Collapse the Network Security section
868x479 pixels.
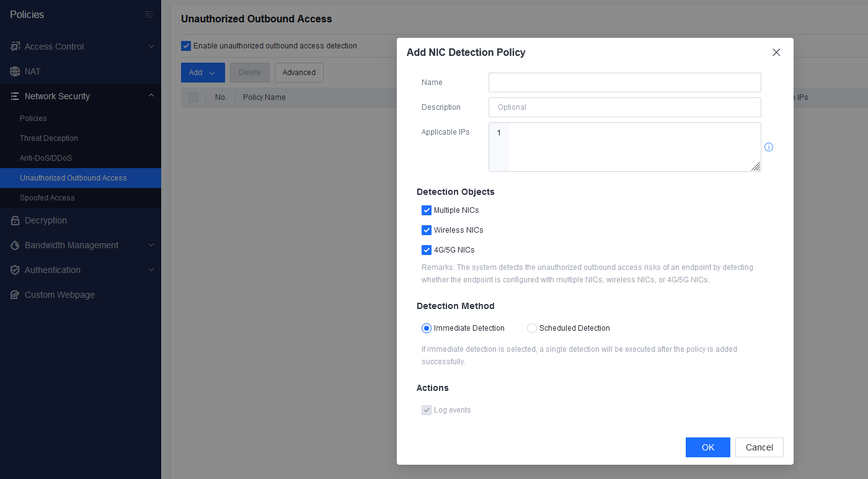click(x=151, y=96)
